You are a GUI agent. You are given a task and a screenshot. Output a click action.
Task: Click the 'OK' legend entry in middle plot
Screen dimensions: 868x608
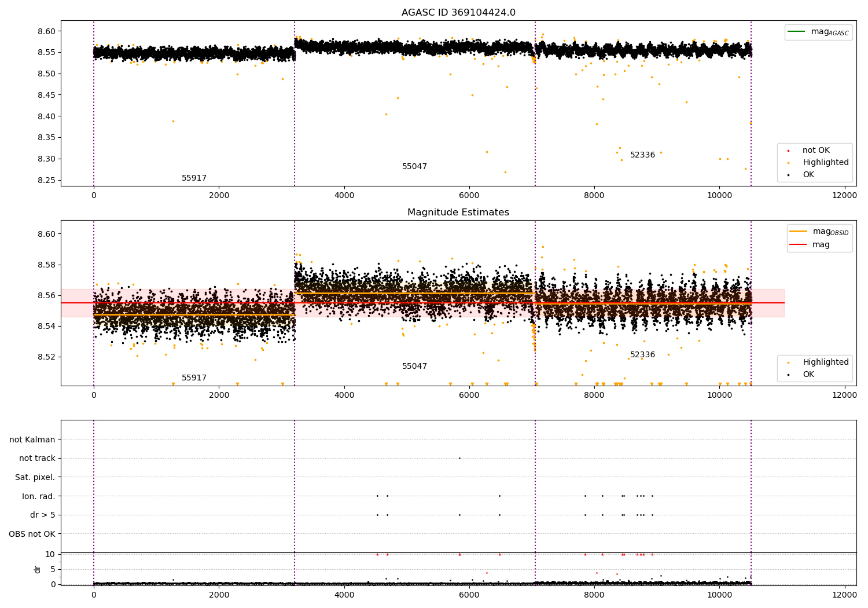[x=801, y=375]
